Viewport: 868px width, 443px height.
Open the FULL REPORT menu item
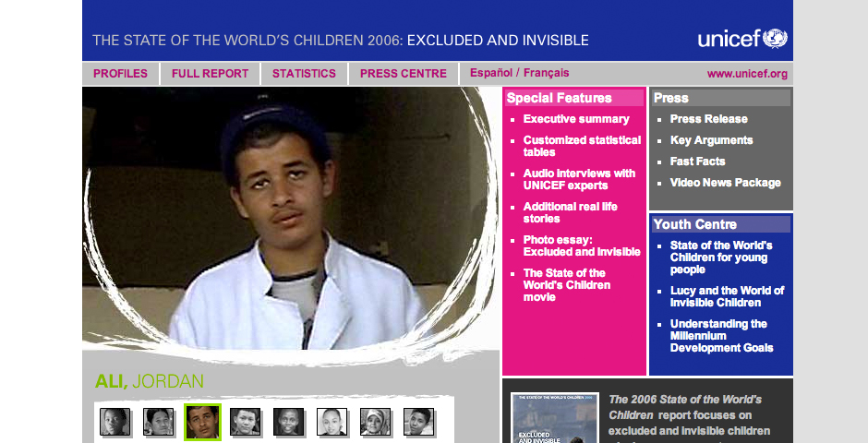pos(210,74)
